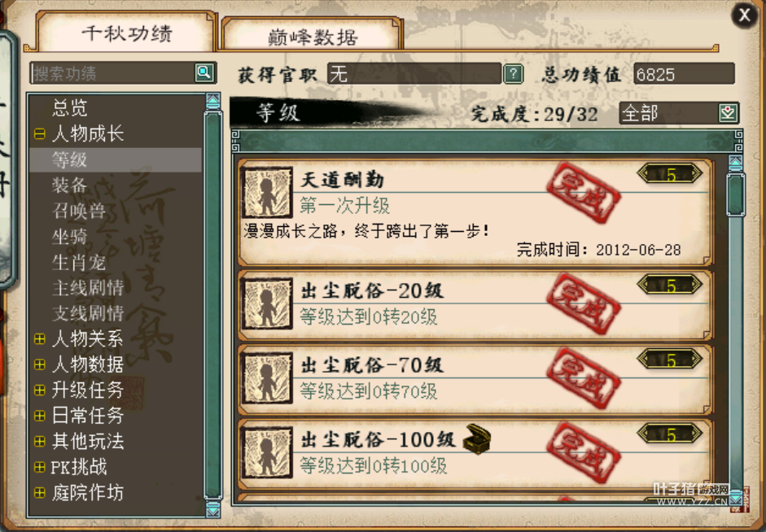Click the achievement list scrollbar thumb
The width and height of the screenshot is (766, 532).
pyautogui.click(x=736, y=194)
